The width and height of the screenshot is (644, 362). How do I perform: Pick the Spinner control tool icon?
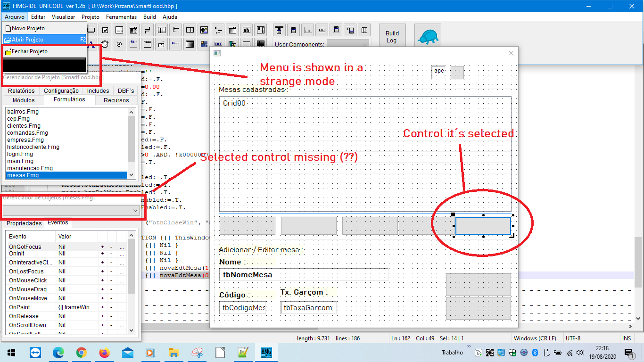click(x=190, y=30)
